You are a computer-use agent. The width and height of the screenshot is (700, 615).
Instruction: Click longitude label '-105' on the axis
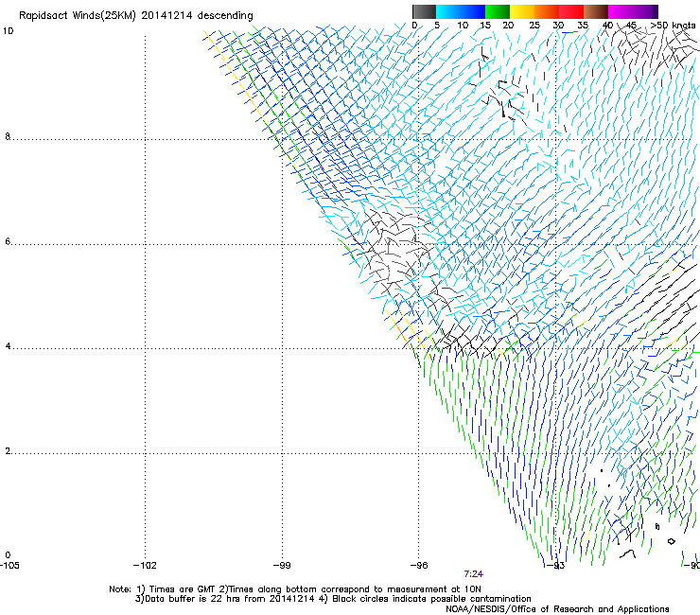click(x=9, y=566)
